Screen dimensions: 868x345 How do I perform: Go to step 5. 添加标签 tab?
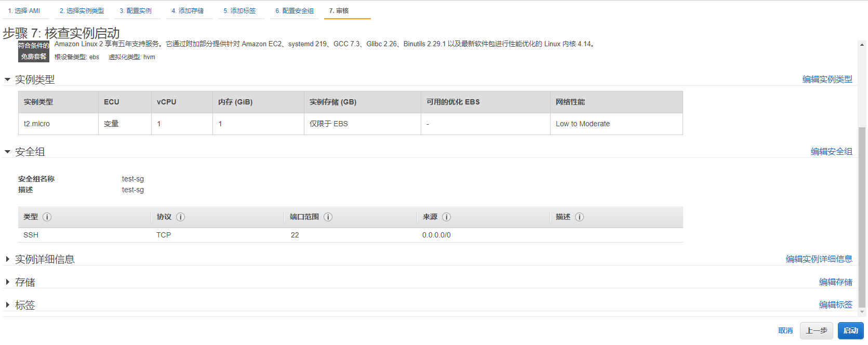[239, 11]
